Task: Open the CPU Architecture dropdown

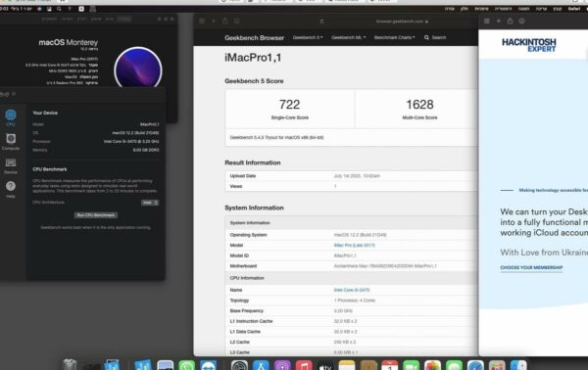Action: tap(150, 203)
